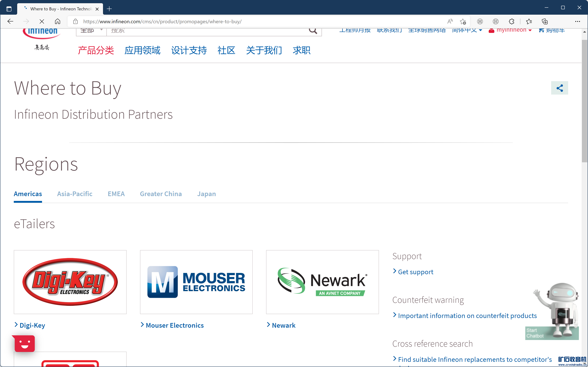Click the Read aloud icon
Screen dimensions: 588x367
450,22
